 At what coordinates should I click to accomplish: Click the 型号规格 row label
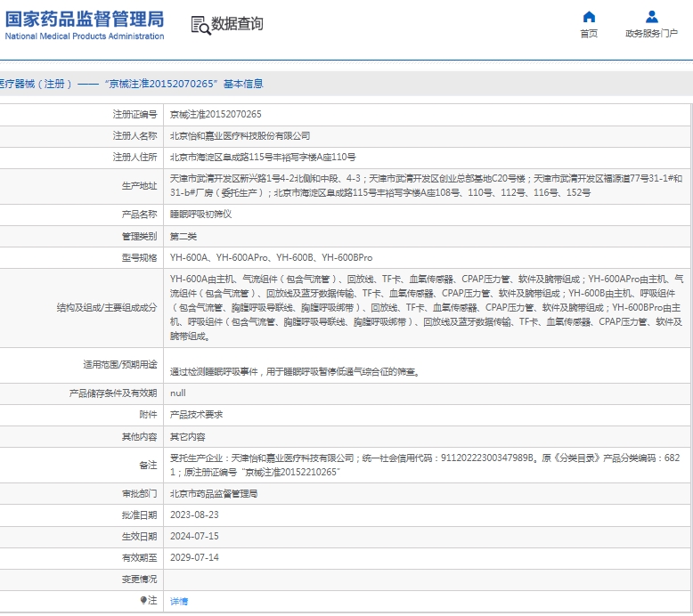pos(139,257)
